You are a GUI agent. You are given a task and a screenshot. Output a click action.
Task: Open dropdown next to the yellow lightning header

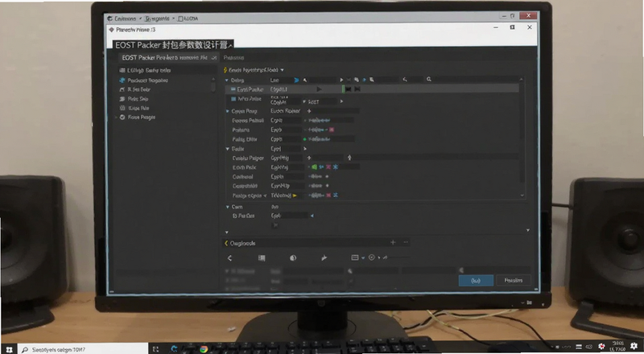[x=283, y=70]
